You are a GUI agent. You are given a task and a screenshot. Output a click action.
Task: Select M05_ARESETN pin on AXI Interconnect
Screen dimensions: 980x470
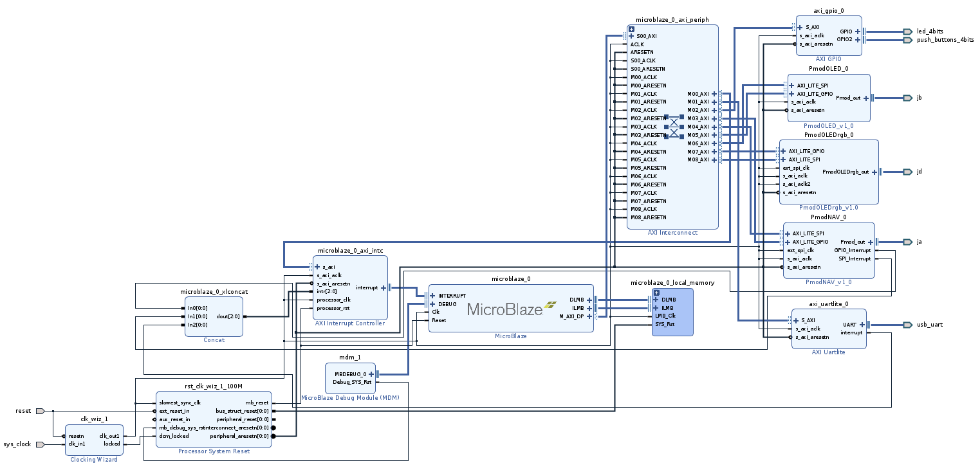648,168
